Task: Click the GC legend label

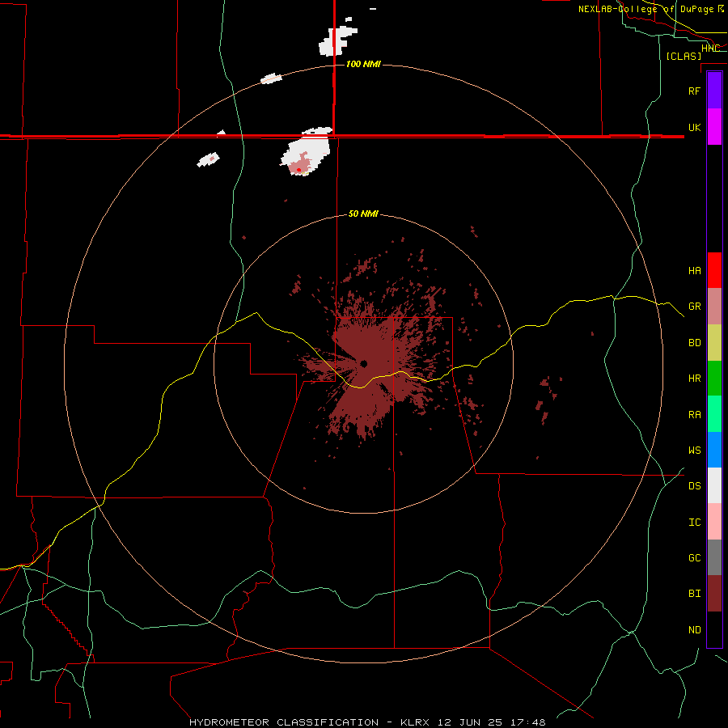Action: coord(694,557)
